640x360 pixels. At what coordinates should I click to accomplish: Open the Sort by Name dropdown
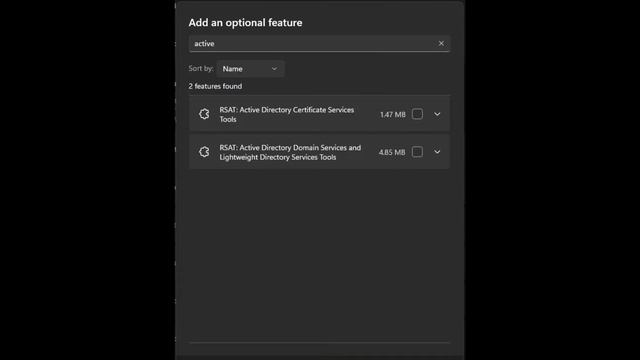tap(250, 69)
